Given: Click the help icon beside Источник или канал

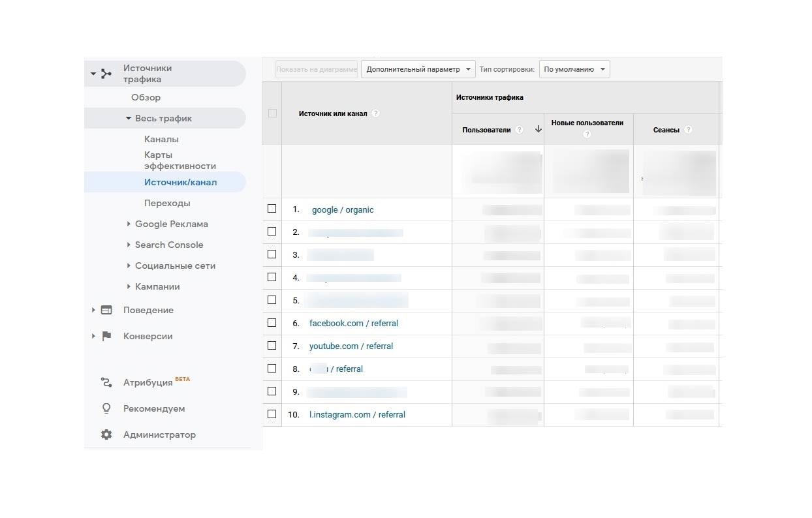Looking at the screenshot, I should coord(375,114).
